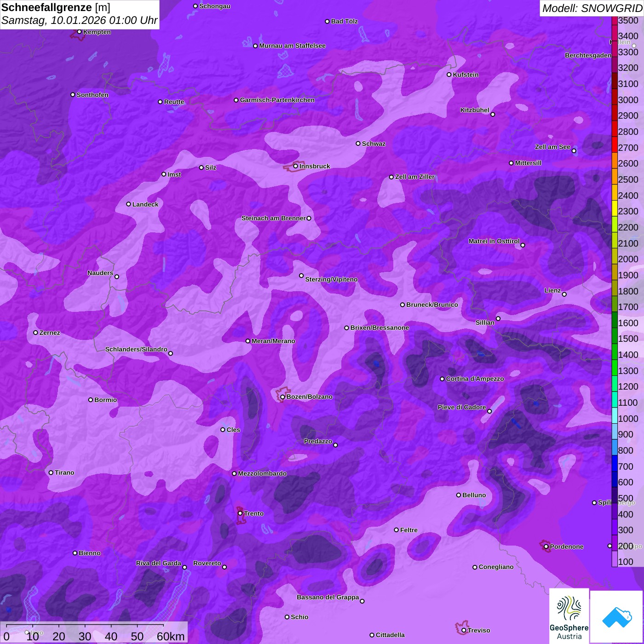The height and width of the screenshot is (644, 644).
Task: Click the Kufstein location dot
Action: (x=449, y=75)
